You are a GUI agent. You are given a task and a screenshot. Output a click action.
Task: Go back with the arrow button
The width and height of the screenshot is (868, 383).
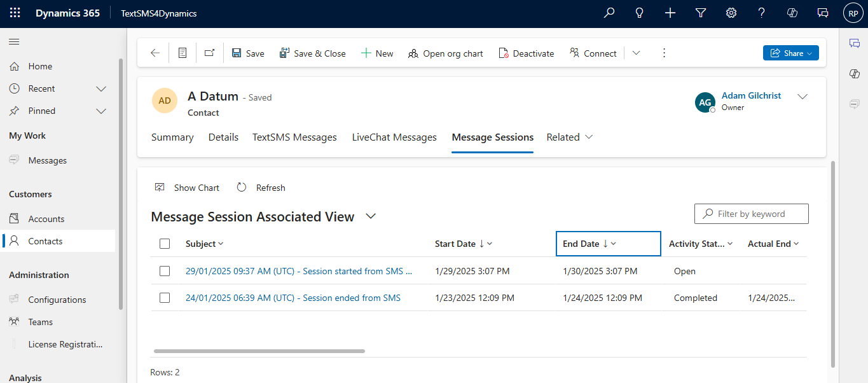click(x=155, y=53)
